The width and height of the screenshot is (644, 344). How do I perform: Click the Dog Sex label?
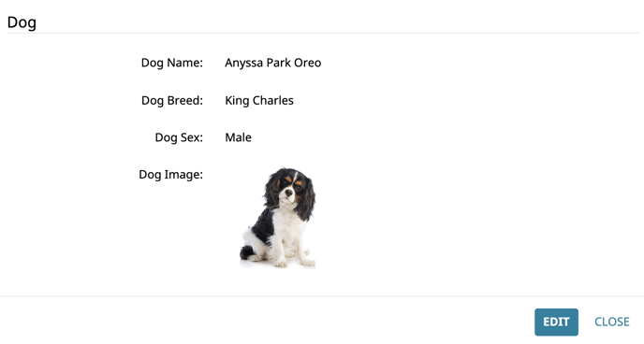[179, 137]
